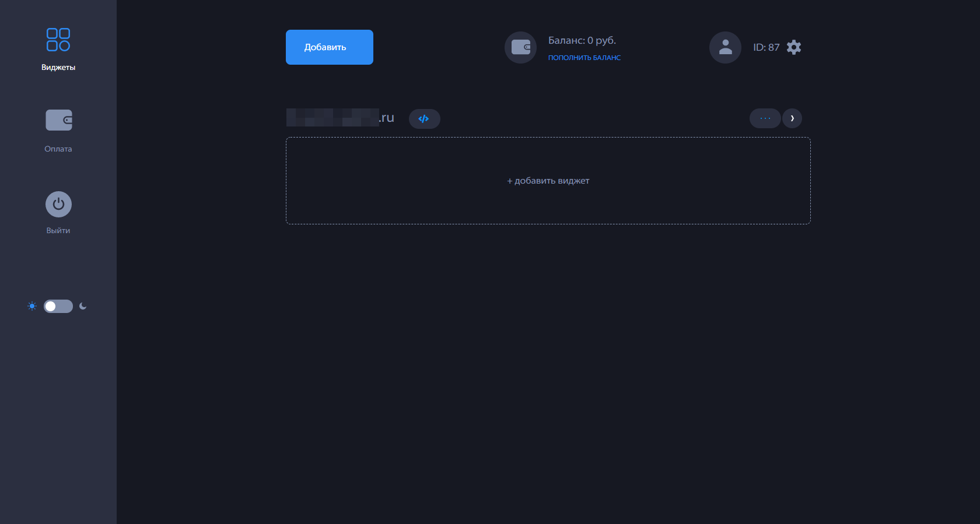Click the .ru site domain title
980x524 pixels.
coord(340,118)
